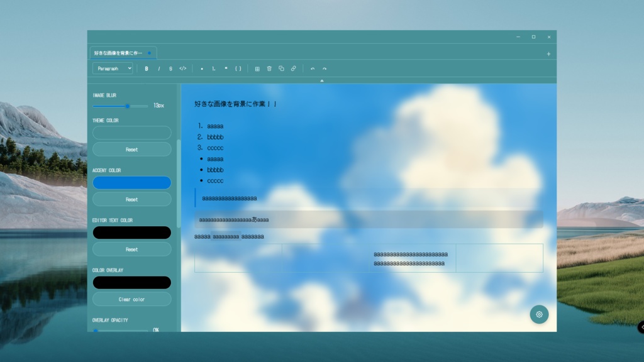The width and height of the screenshot is (644, 362).
Task: Minimize the editor window
Action: [x=518, y=37]
